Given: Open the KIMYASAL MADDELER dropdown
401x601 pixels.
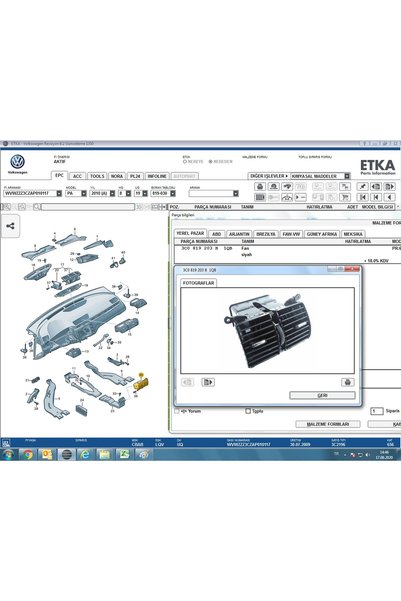Looking at the screenshot, I should pos(347,176).
